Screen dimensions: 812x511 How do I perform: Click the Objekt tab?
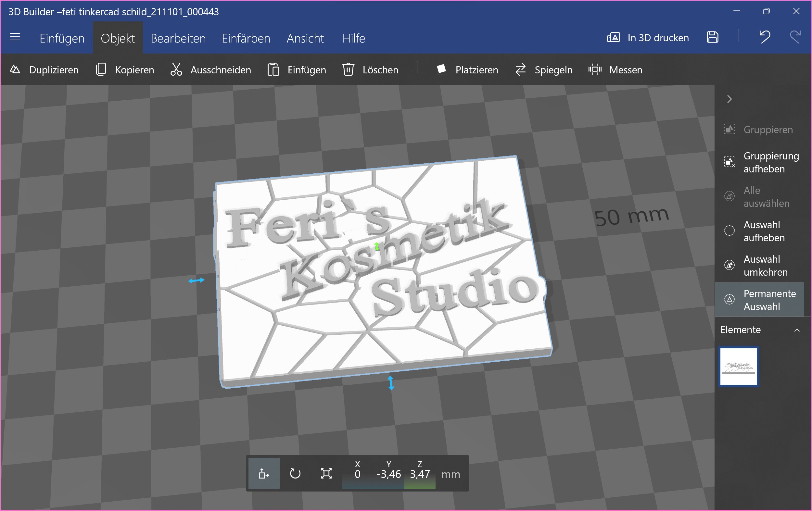[118, 38]
